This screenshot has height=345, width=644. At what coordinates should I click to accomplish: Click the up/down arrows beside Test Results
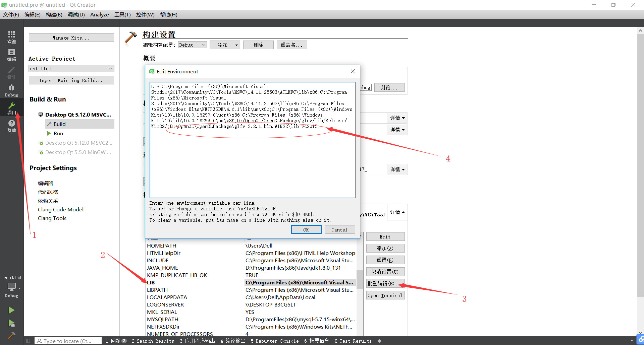pos(379,341)
